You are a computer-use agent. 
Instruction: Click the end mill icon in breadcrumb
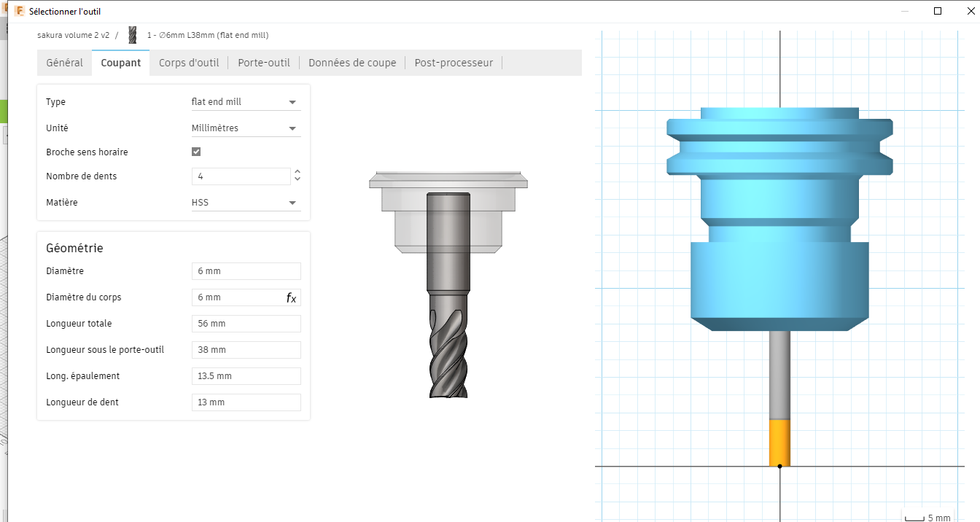[132, 35]
